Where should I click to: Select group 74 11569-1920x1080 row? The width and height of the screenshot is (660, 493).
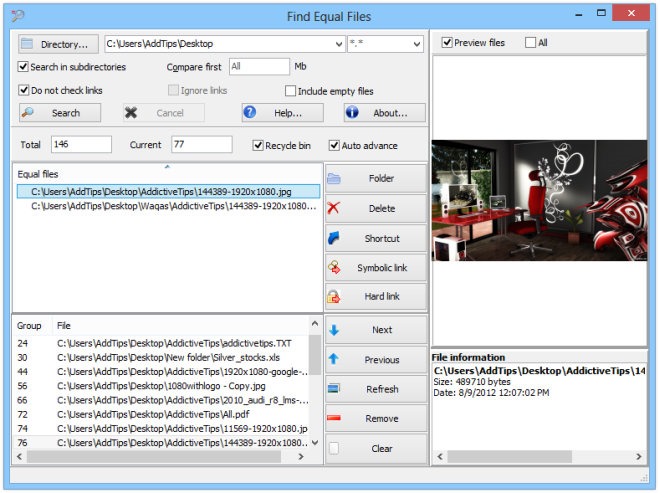coord(162,429)
